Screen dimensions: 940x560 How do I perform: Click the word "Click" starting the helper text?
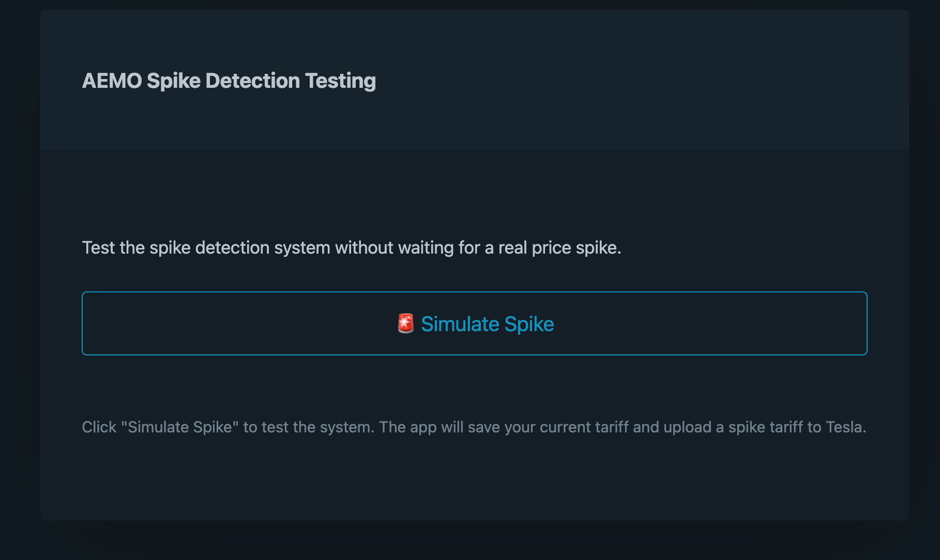pos(99,427)
